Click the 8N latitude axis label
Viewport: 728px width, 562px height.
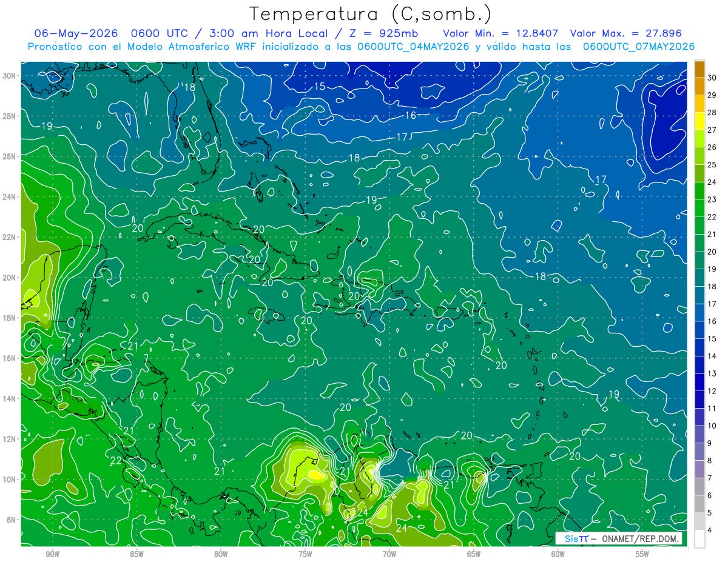12,520
